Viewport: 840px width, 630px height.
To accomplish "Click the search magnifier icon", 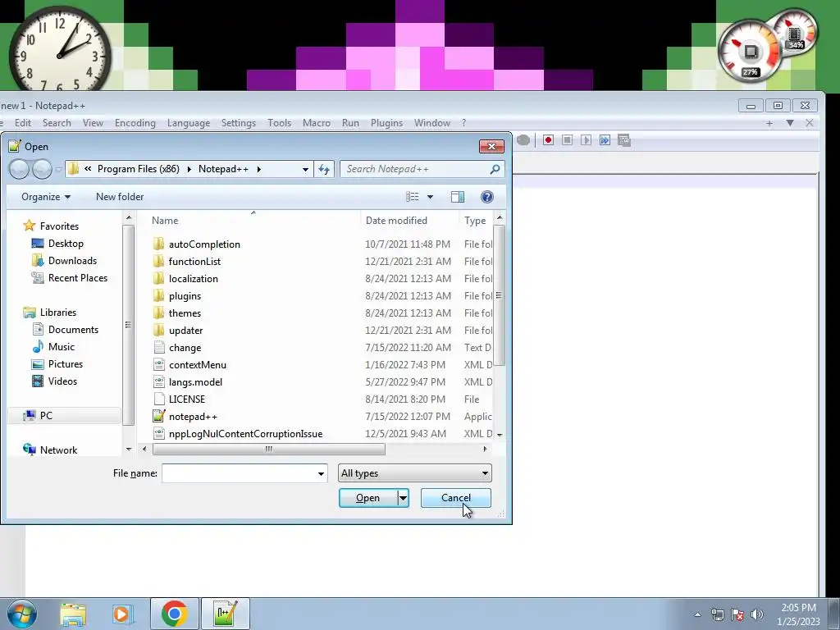I will tap(495, 169).
